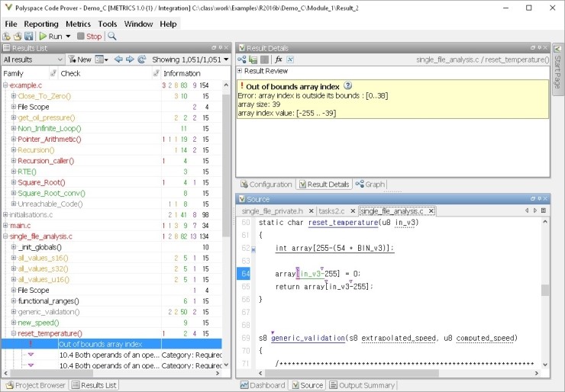Click the magnifying glass search icon

[112, 37]
